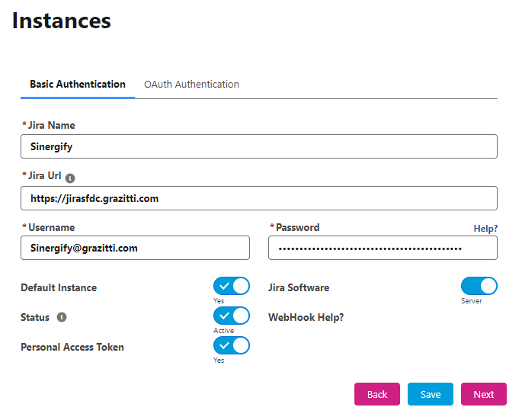522x420 pixels.
Task: Click the Save button
Action: click(x=430, y=394)
